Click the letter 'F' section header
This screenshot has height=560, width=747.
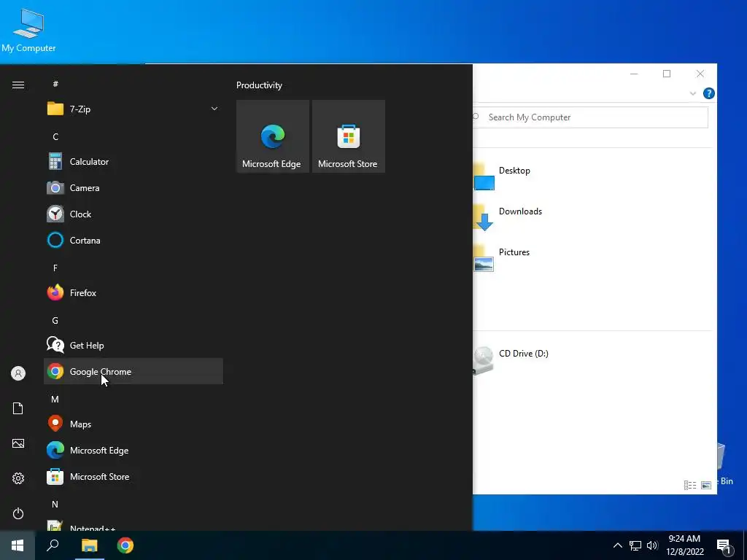pyautogui.click(x=55, y=268)
